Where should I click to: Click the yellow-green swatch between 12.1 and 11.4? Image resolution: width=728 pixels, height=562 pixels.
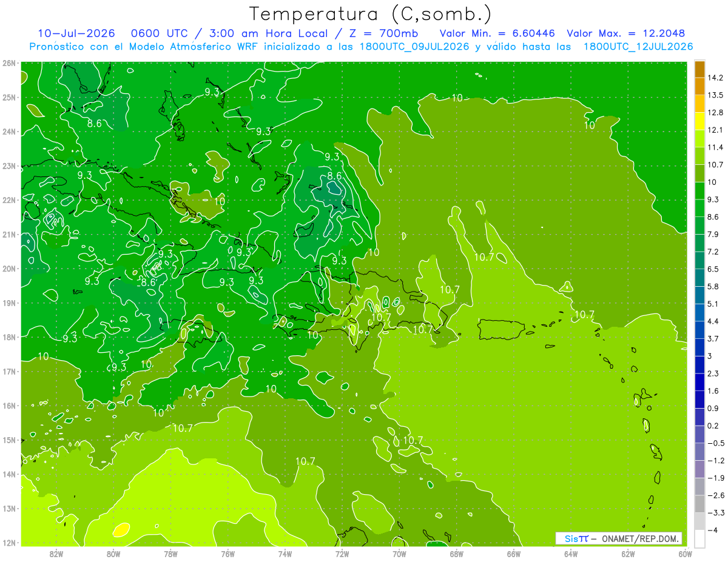point(699,138)
